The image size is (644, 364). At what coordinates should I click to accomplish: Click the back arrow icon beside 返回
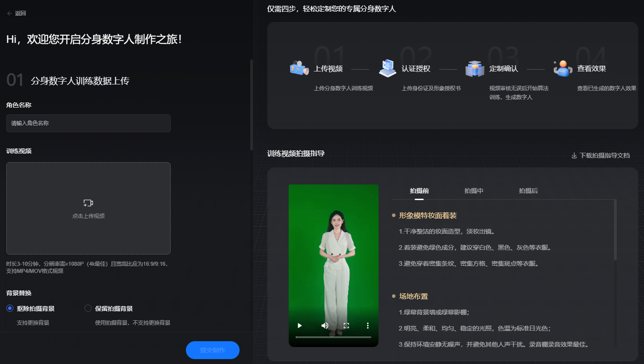click(x=9, y=13)
